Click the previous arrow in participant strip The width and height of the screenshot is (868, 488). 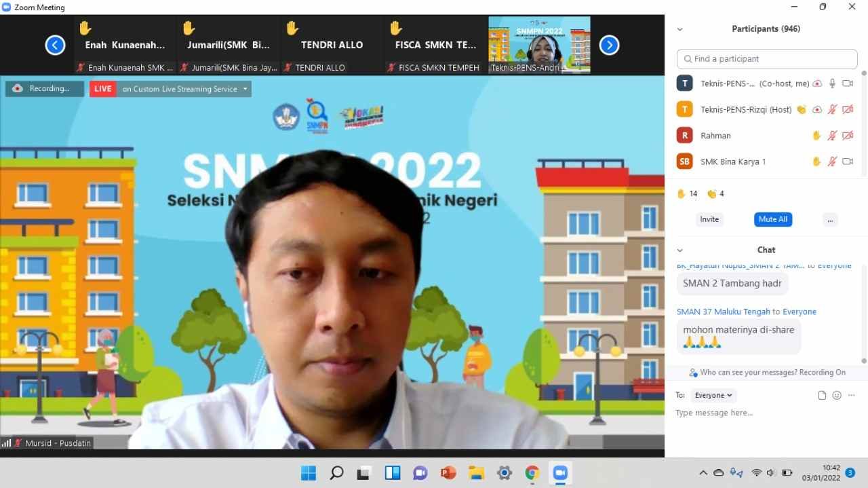(55, 45)
